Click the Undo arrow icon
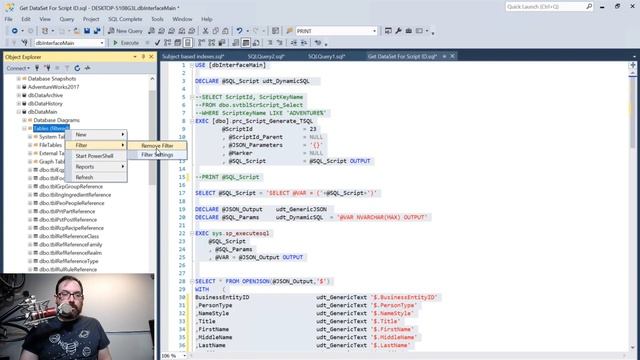The image size is (640, 360). pyautogui.click(x=239, y=31)
